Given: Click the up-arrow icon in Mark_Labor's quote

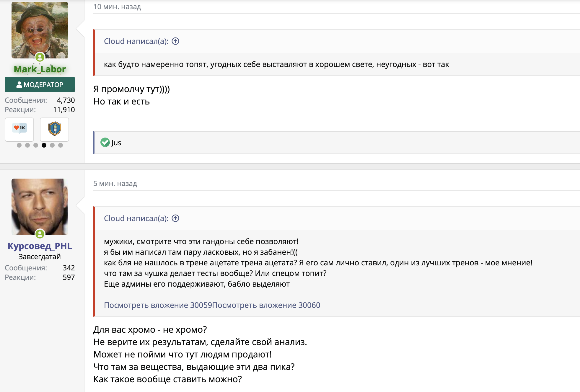Looking at the screenshot, I should point(175,41).
